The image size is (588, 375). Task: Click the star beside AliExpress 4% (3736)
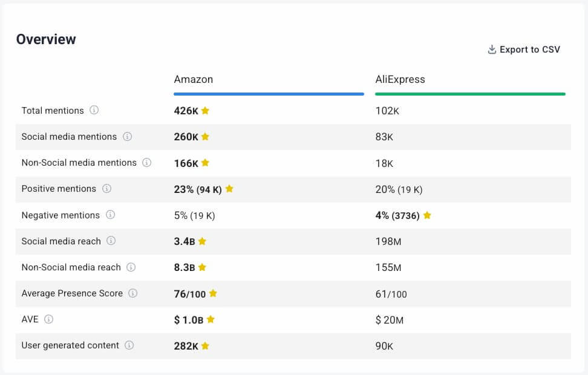427,215
